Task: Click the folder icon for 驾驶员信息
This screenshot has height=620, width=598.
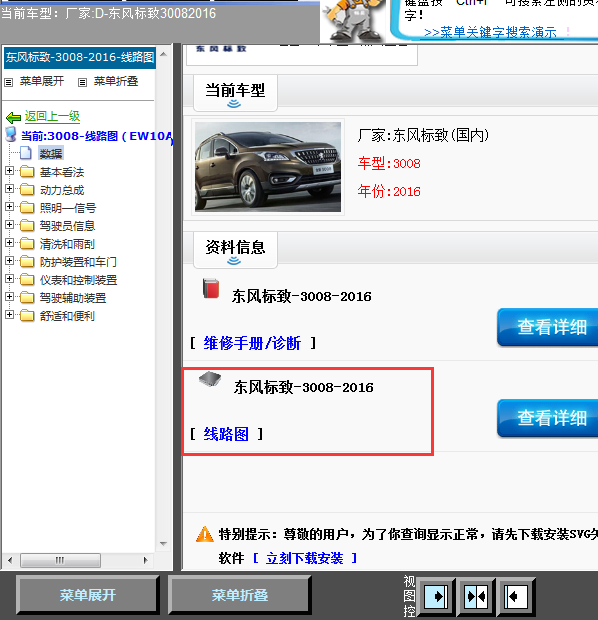Action: tap(27, 226)
